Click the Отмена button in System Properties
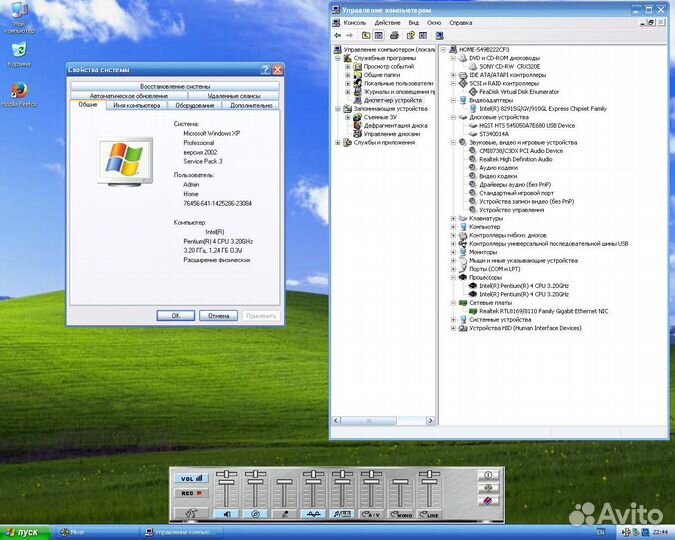The height and width of the screenshot is (540, 675). click(x=218, y=315)
